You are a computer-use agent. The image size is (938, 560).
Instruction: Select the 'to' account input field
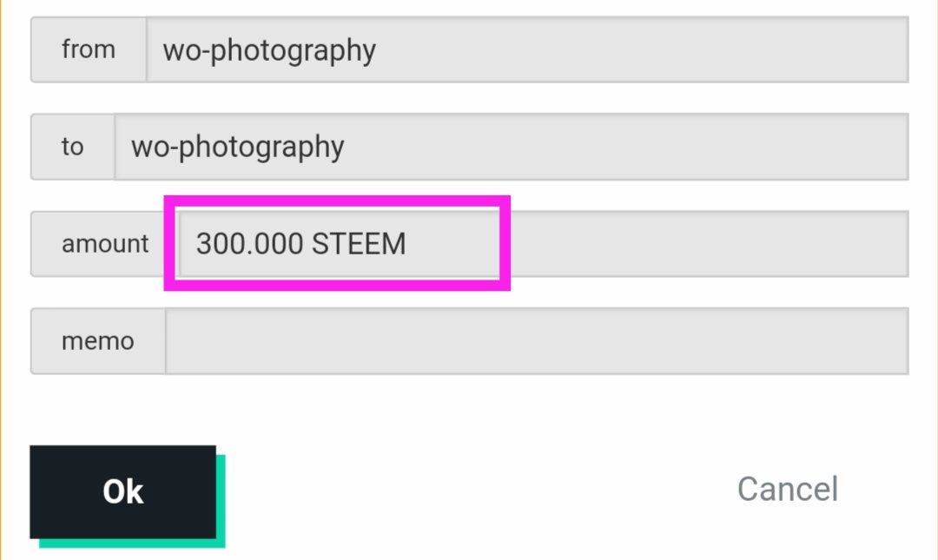512,147
